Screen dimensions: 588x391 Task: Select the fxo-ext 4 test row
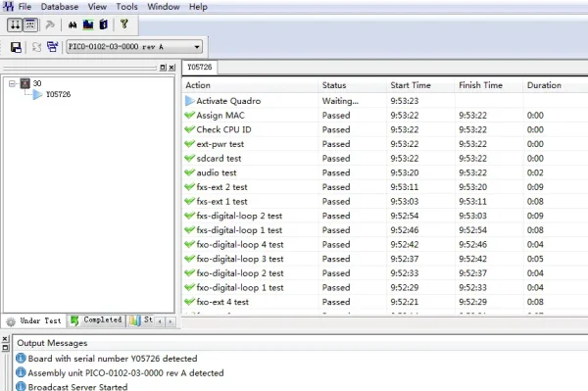pyautogui.click(x=385, y=302)
